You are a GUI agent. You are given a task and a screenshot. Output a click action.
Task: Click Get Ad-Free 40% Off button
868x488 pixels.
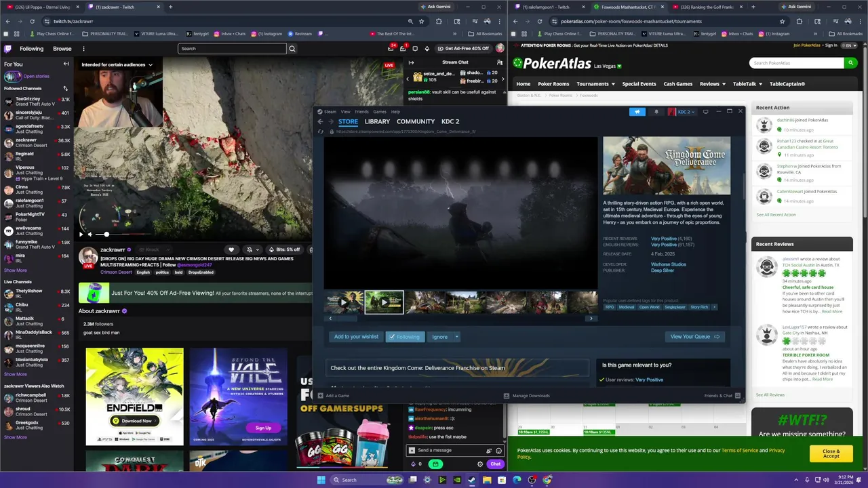(462, 49)
